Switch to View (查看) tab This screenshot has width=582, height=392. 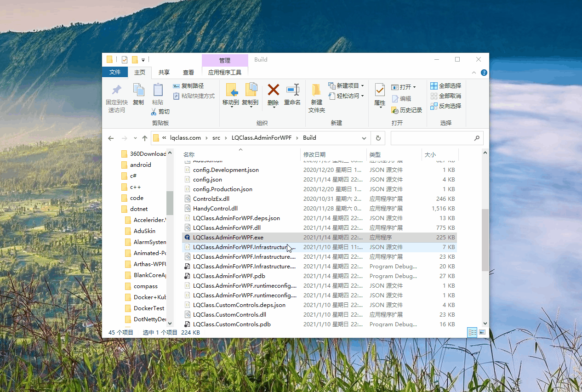coord(188,73)
